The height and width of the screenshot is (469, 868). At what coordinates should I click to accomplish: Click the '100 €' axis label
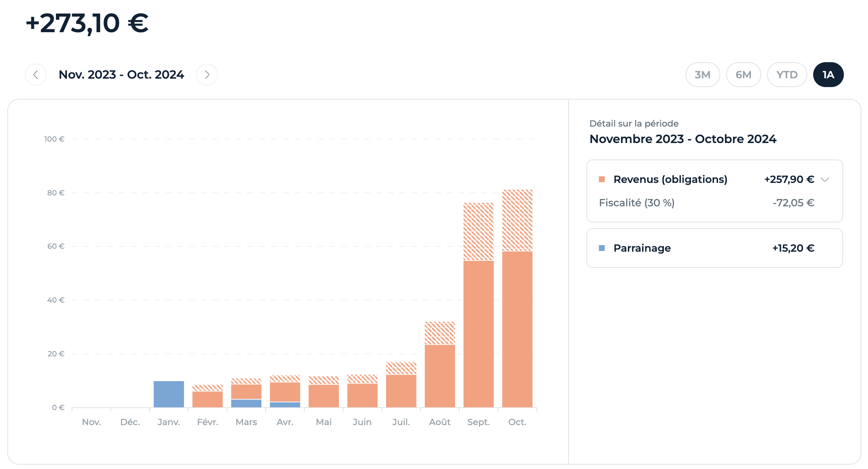pos(54,139)
